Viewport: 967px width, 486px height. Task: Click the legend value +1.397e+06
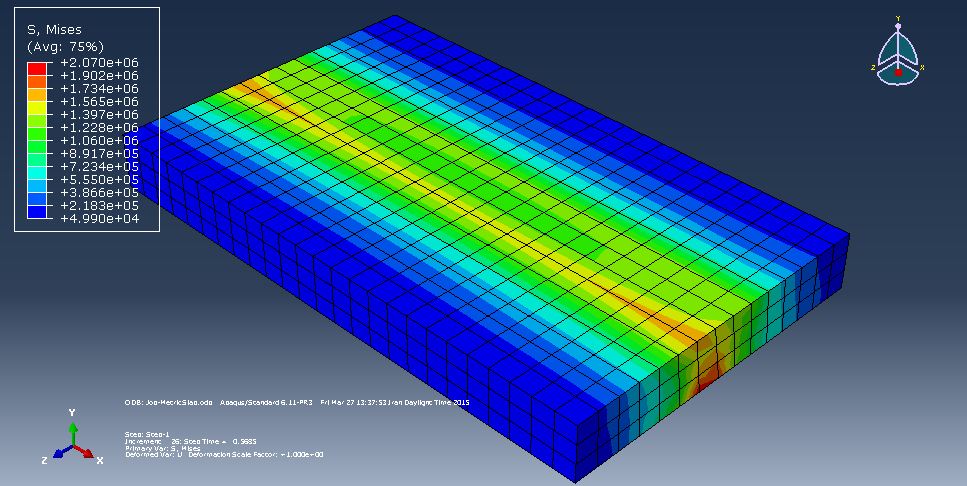[99, 115]
